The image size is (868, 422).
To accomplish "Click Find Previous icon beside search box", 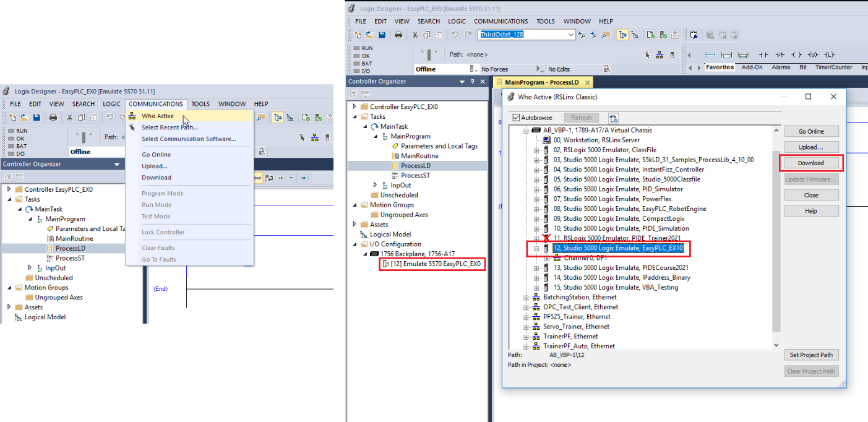I will 582,35.
